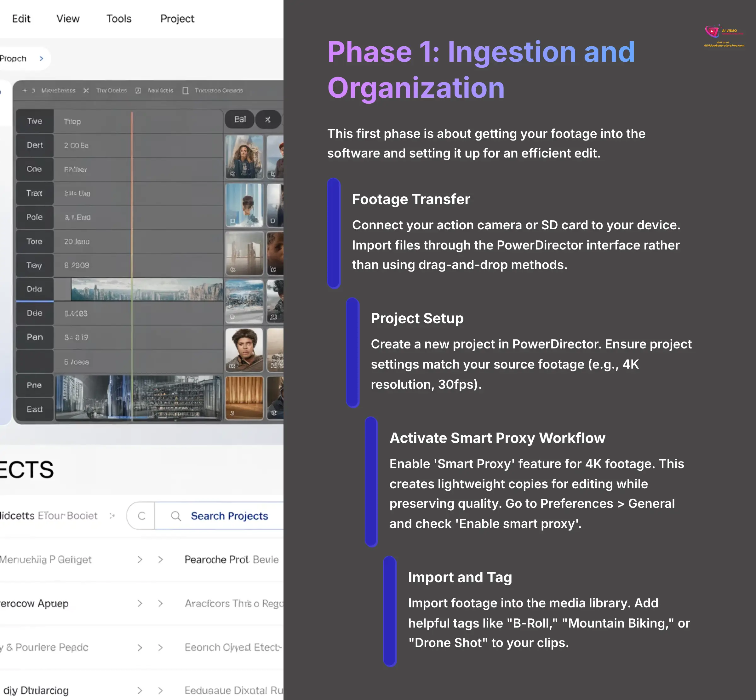Select the 'Tive' track header

tap(34, 121)
